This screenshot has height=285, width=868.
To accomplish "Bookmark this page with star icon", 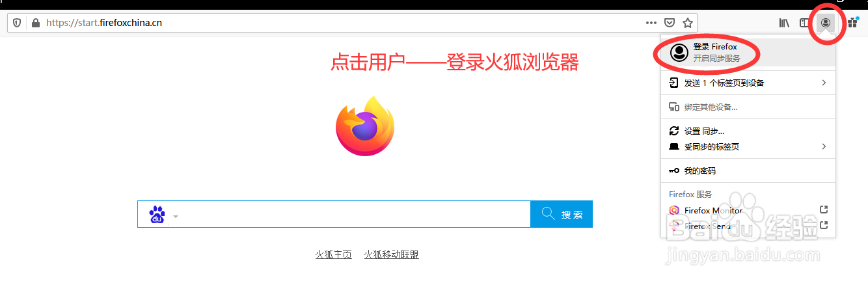I will (688, 23).
